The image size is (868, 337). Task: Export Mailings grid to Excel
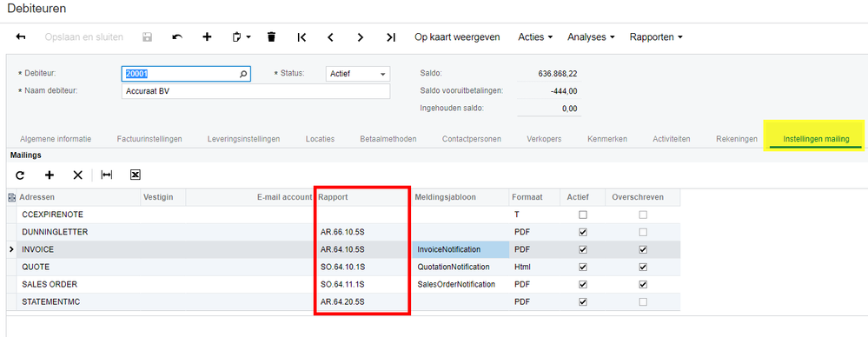click(135, 175)
